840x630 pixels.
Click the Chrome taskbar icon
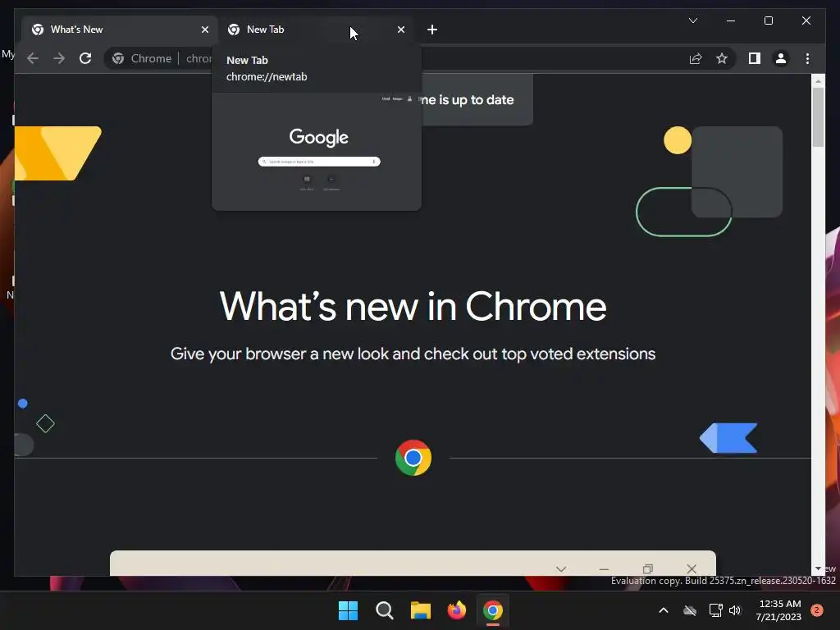click(x=493, y=610)
